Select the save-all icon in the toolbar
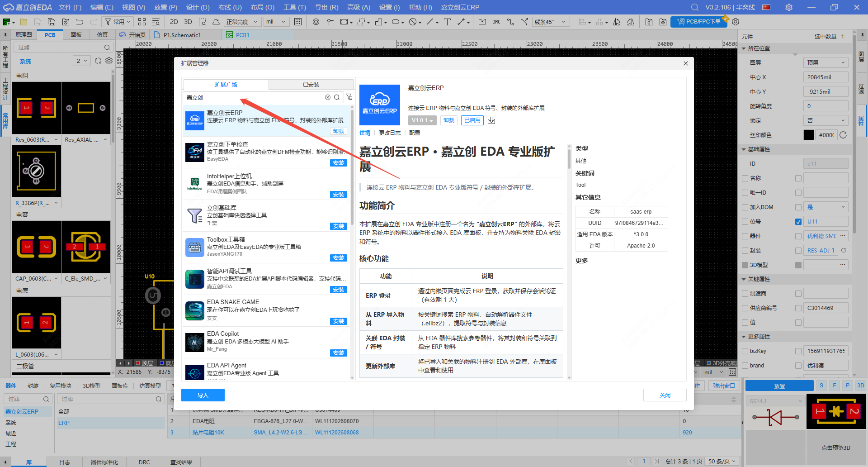Screen dimensions: 868x467 pos(52,22)
